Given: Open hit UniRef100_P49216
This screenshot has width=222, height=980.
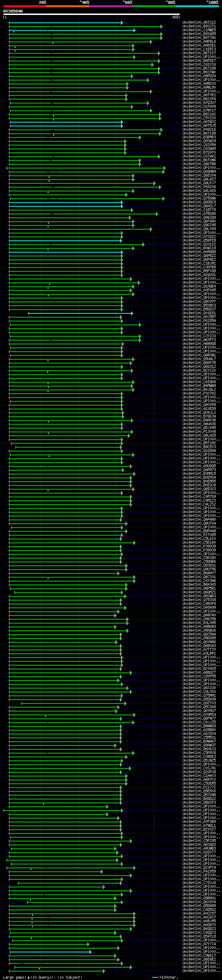Looking at the screenshot, I should click(x=199, y=129).
